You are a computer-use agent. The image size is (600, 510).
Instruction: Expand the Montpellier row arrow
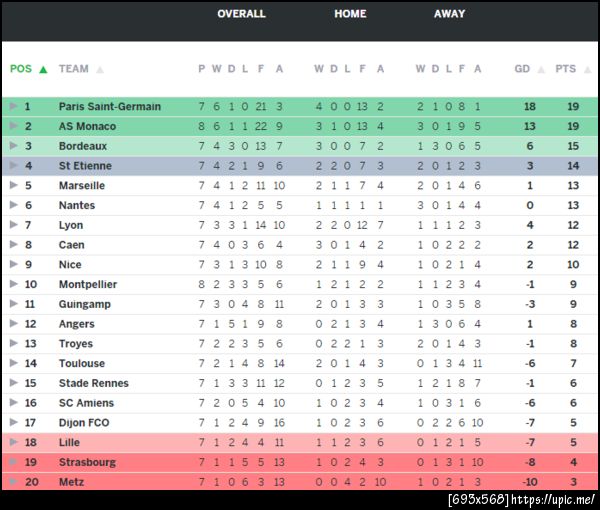pos(13,284)
